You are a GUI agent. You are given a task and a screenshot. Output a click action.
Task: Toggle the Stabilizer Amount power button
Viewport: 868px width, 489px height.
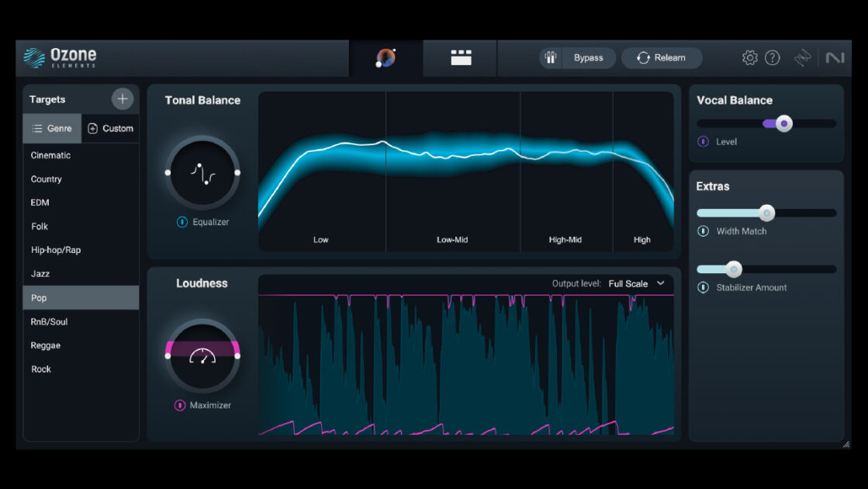tap(703, 287)
